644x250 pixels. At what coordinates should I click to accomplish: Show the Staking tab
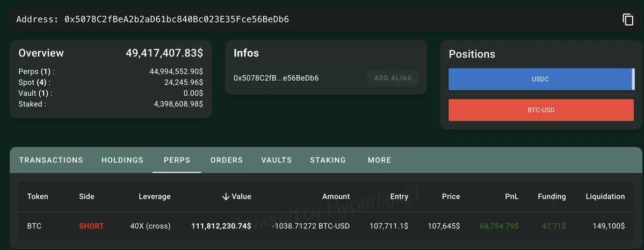point(328,160)
